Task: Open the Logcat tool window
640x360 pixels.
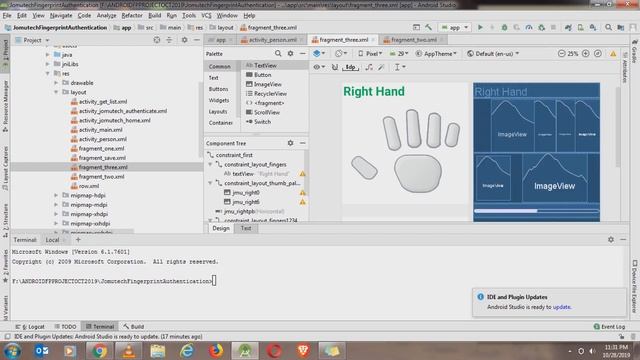Action: point(30,327)
